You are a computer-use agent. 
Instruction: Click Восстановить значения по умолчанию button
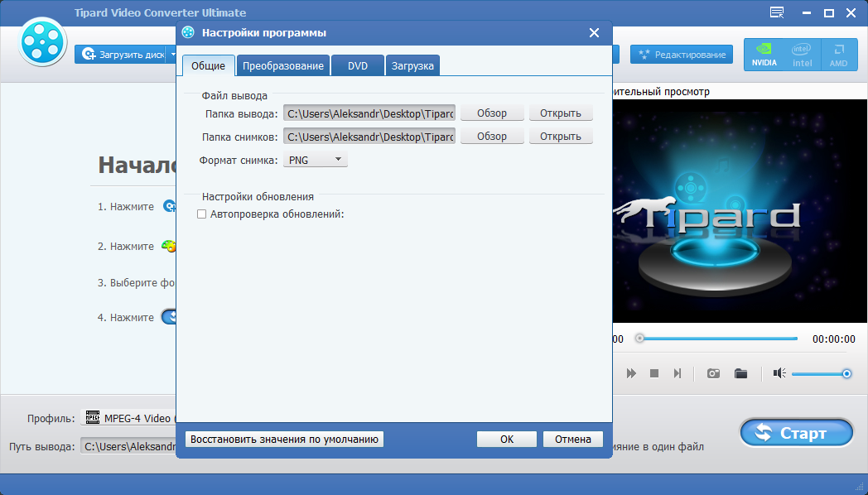point(284,440)
